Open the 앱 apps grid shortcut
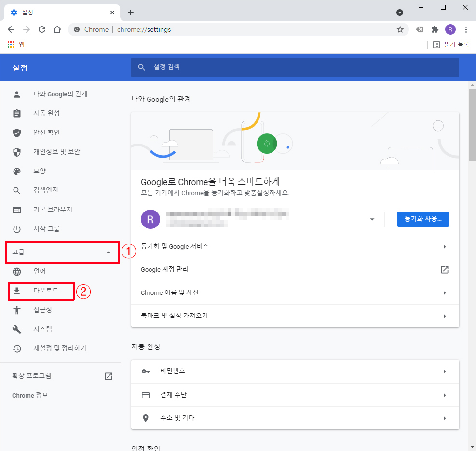This screenshot has width=476, height=451. click(15, 45)
